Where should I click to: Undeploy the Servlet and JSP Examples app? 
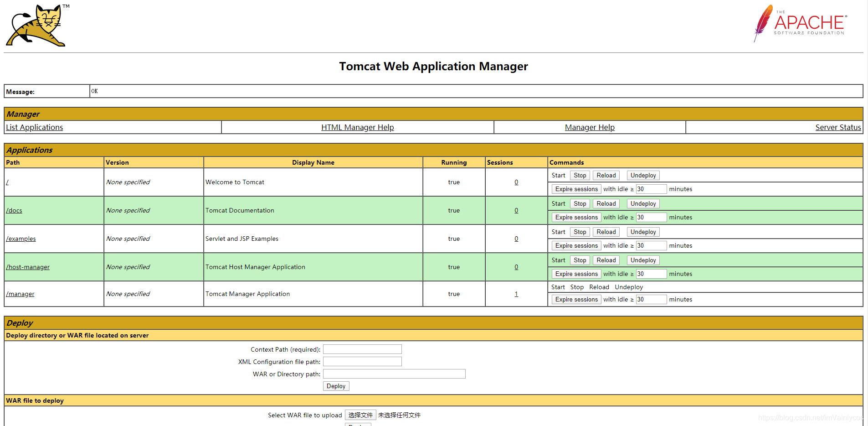click(x=643, y=232)
